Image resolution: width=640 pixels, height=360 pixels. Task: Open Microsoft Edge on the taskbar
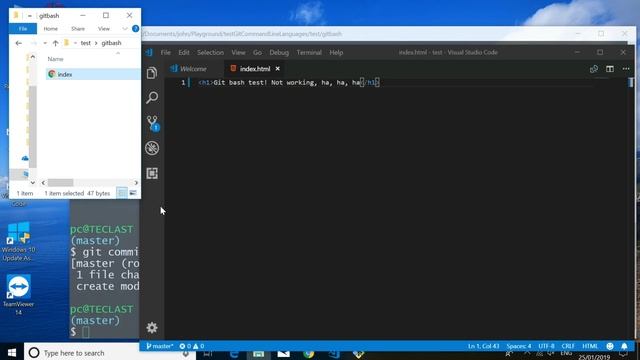click(x=233, y=354)
